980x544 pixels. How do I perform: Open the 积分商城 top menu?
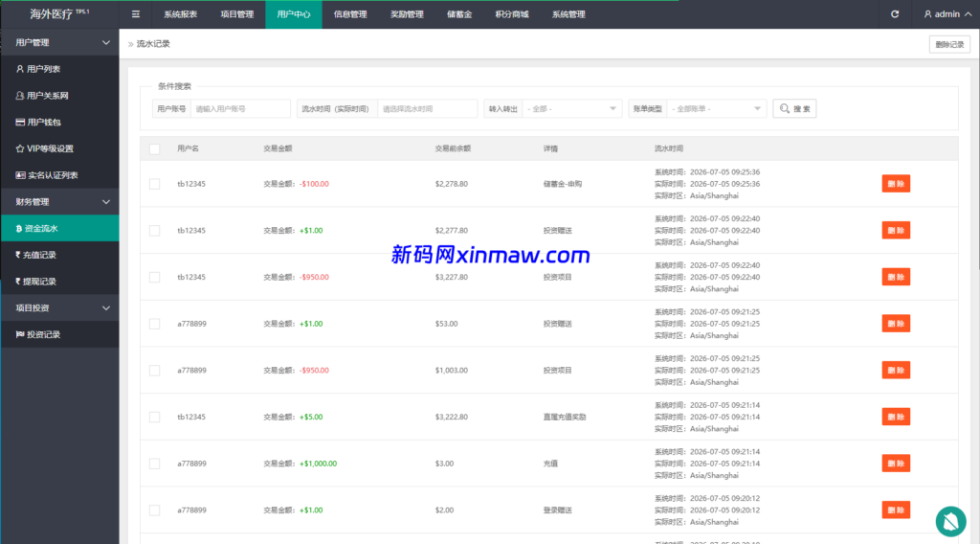pyautogui.click(x=512, y=14)
